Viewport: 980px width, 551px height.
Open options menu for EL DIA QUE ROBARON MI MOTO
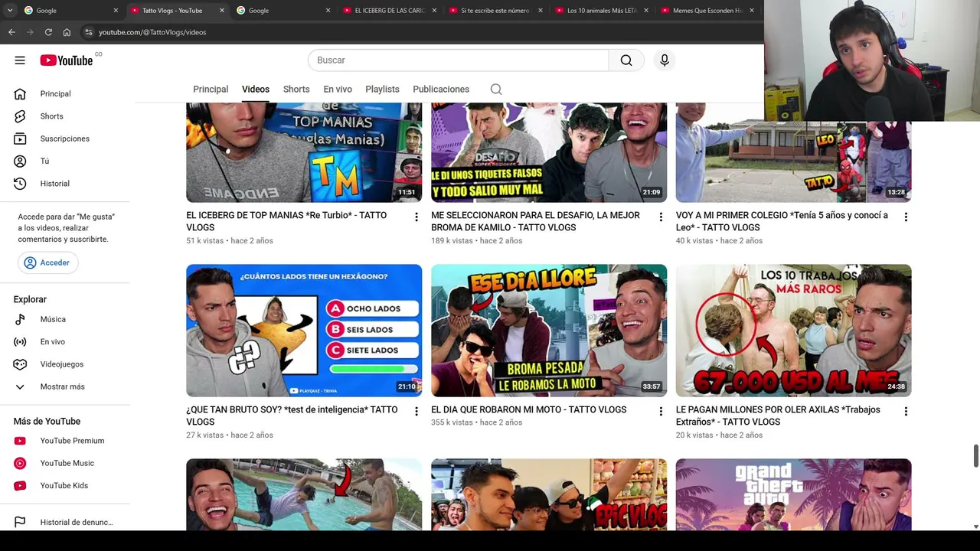(x=661, y=412)
